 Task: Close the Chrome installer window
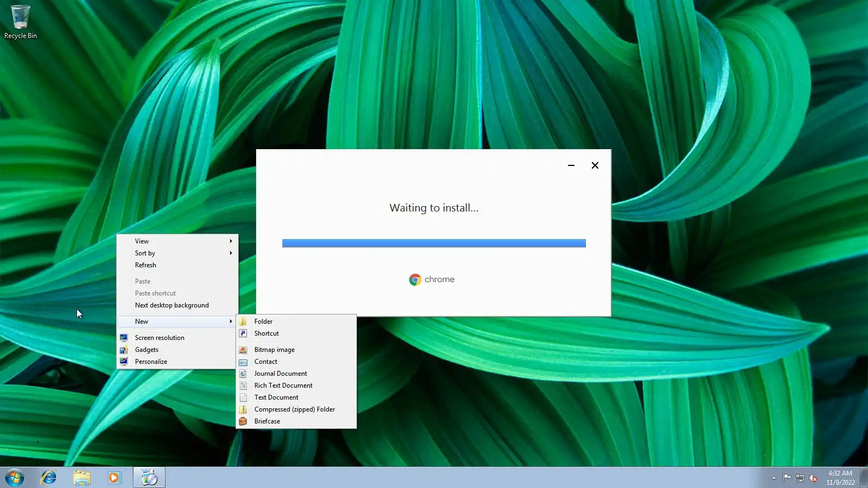[x=595, y=165]
